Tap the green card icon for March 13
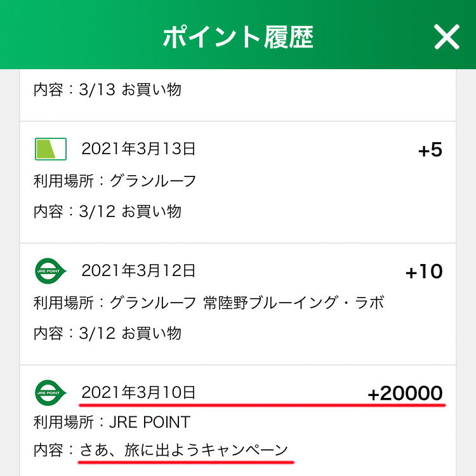476x476 pixels. pos(51,149)
